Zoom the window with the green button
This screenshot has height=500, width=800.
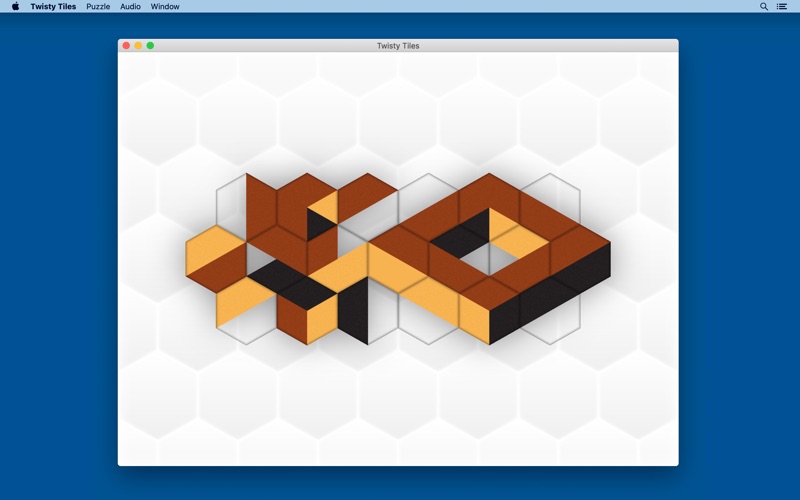[151, 45]
